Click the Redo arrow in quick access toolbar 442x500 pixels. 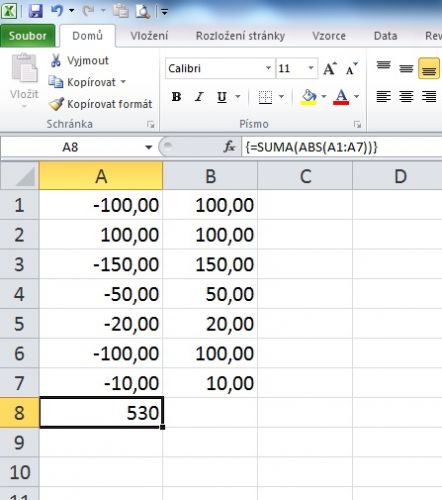[x=89, y=11]
